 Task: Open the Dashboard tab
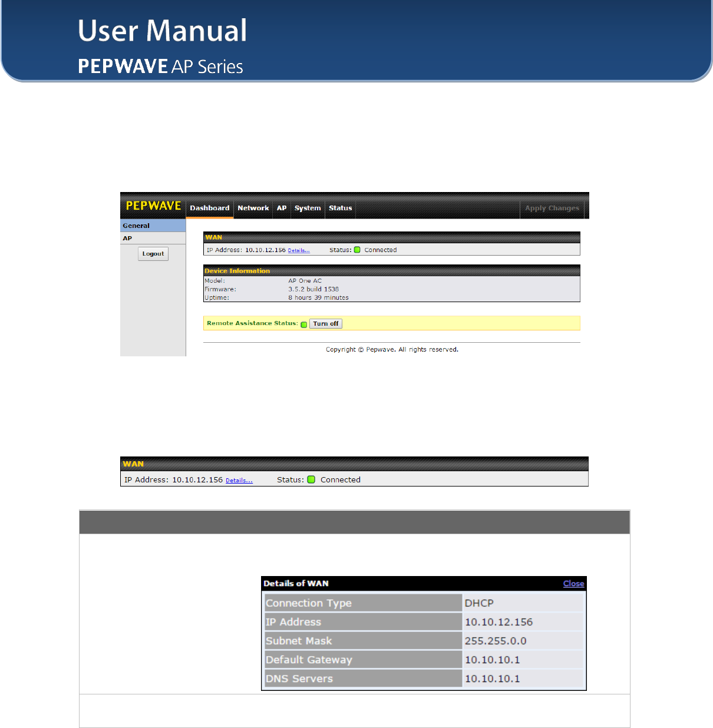210,208
